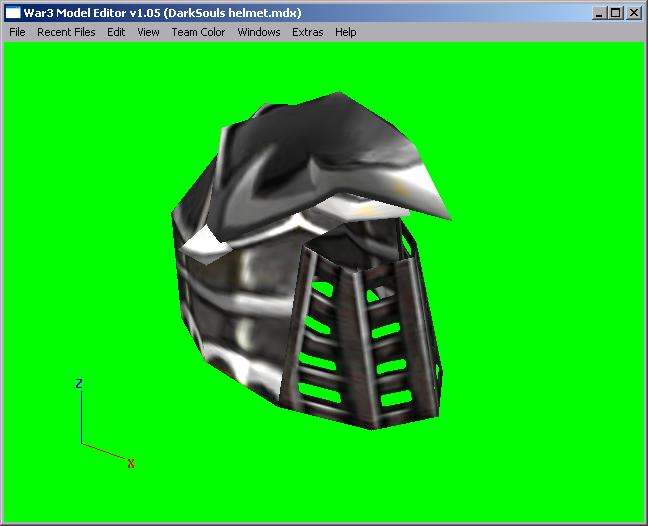Click the window title text DarkSouls helmet.mdx
The width and height of the screenshot is (648, 526).
[233, 13]
